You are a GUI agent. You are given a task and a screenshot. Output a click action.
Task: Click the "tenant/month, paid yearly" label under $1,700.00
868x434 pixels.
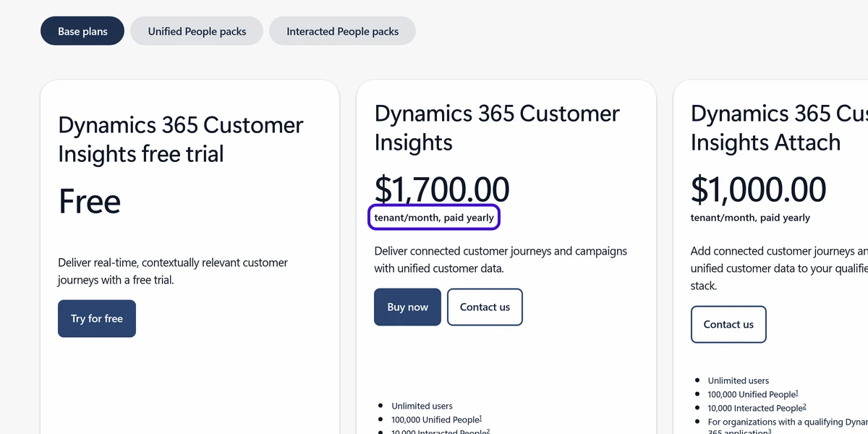434,218
